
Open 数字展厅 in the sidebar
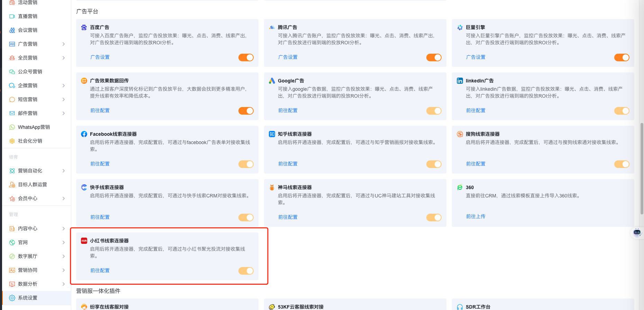37,256
